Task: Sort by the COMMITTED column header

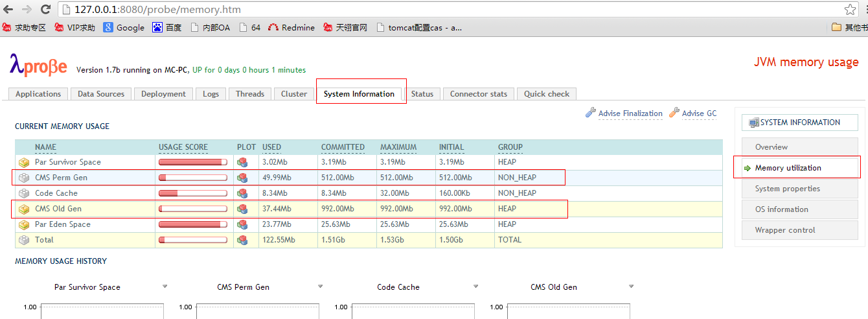Action: 343,147
